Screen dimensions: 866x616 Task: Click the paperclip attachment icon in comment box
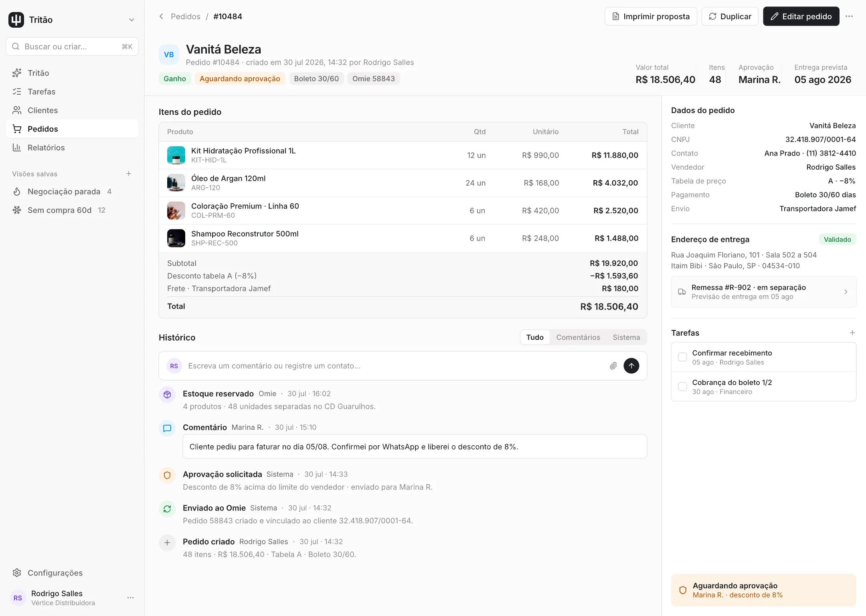(613, 366)
